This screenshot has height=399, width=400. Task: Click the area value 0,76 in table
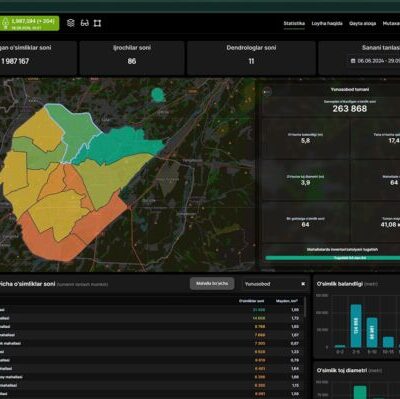[x=295, y=360]
